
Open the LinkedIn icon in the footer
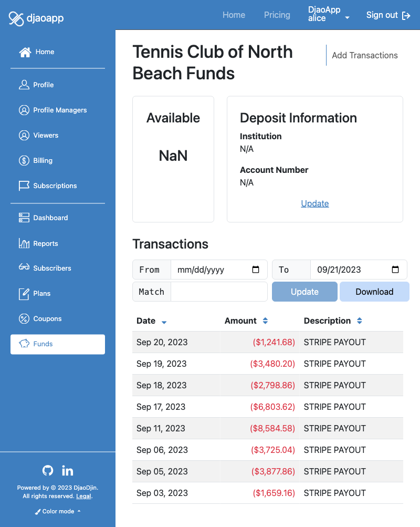68,471
